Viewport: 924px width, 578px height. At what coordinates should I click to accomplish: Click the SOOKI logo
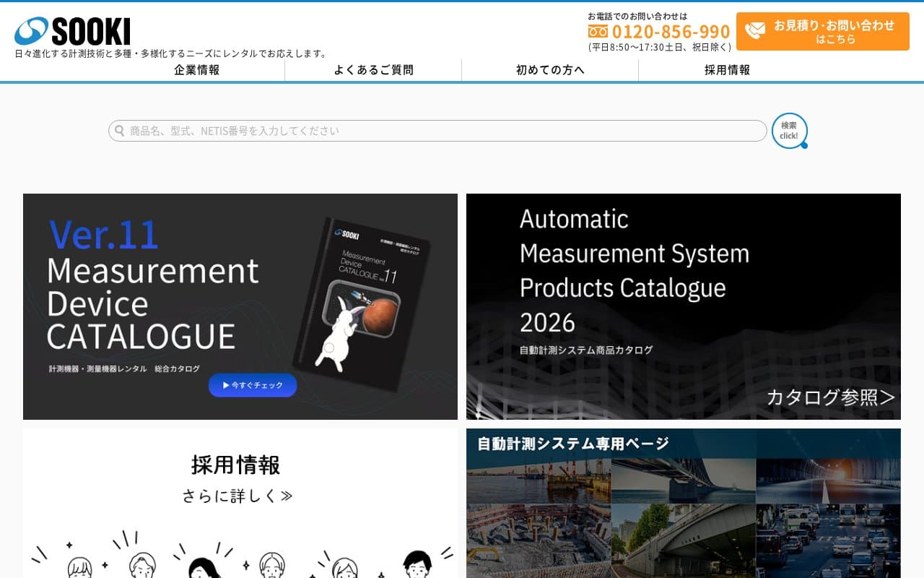point(72,31)
